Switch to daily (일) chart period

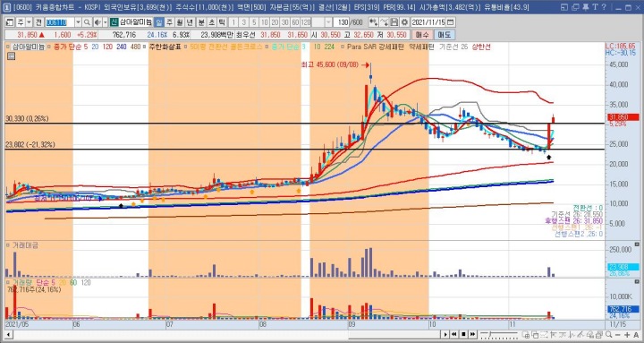click(x=159, y=22)
